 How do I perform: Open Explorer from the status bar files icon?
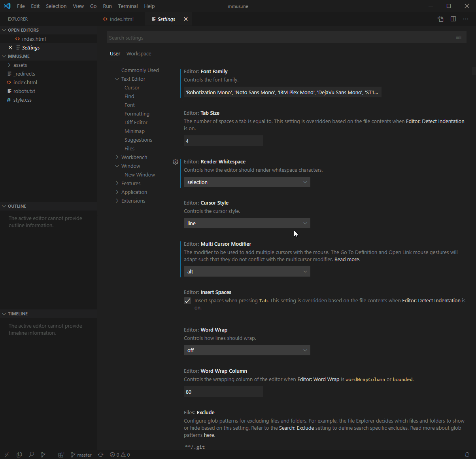pyautogui.click(x=19, y=455)
